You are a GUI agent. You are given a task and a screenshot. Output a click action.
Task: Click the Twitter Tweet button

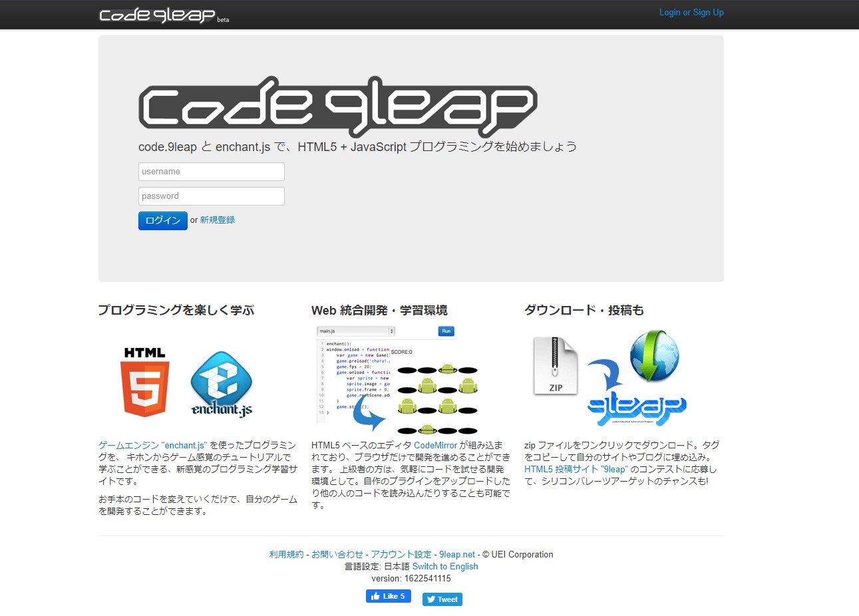pos(442,599)
